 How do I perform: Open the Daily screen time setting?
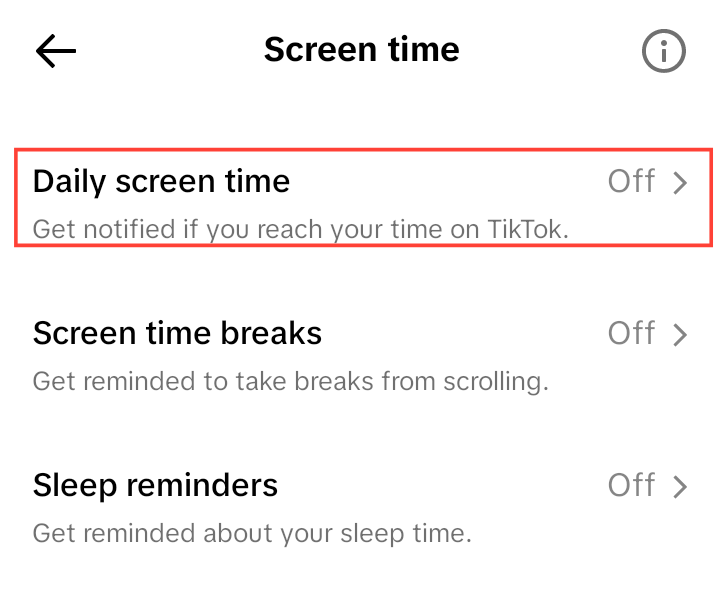coord(161,181)
